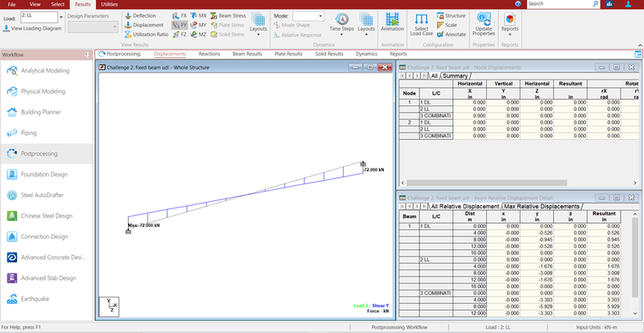This screenshot has width=644, height=333.
Task: Open Chinese Steel Design workflow
Action: pos(47,216)
